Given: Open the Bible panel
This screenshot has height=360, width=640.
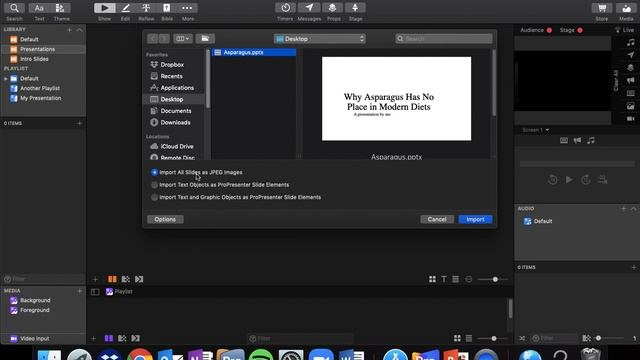Looking at the screenshot, I should pyautogui.click(x=167, y=8).
